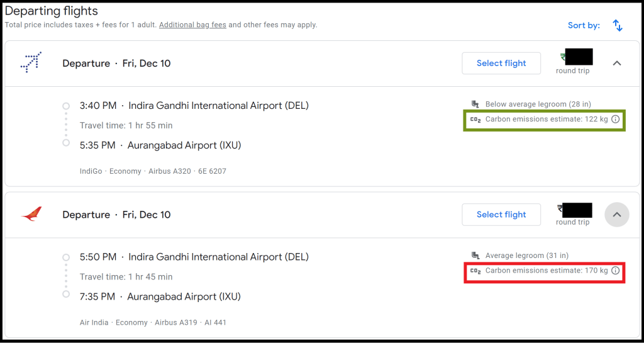Image resolution: width=644 pixels, height=343 pixels.
Task: Click info icon beside 122 kg emissions
Action: [x=616, y=119]
